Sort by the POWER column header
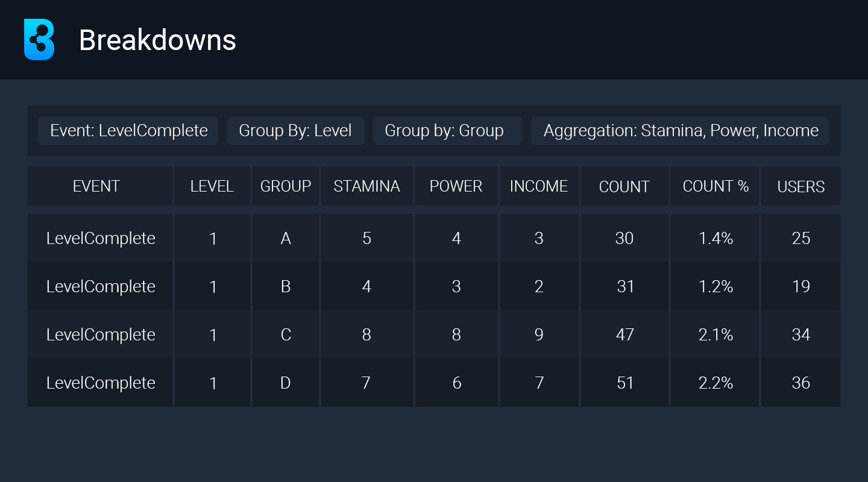Viewport: 868px width, 482px height. [x=456, y=186]
